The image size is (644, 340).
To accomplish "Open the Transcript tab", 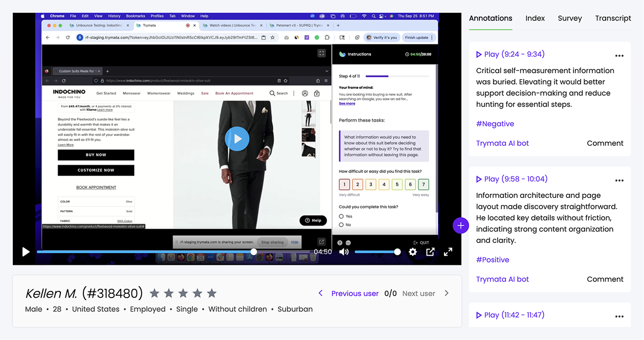I will pos(613,18).
